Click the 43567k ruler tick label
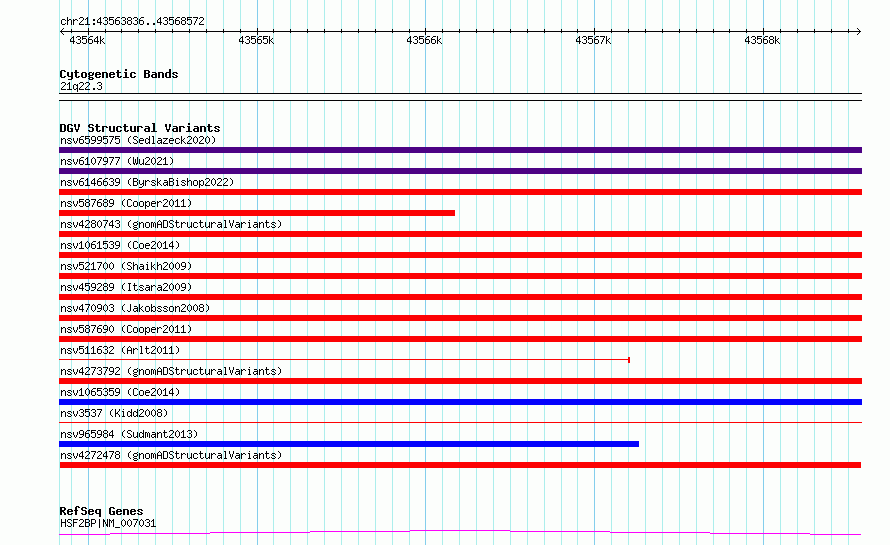Image resolution: width=890 pixels, height=545 pixels. [593, 40]
